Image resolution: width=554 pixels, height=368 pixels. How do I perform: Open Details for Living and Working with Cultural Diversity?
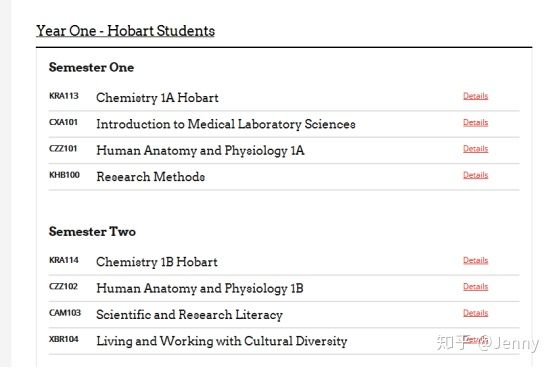(x=475, y=339)
